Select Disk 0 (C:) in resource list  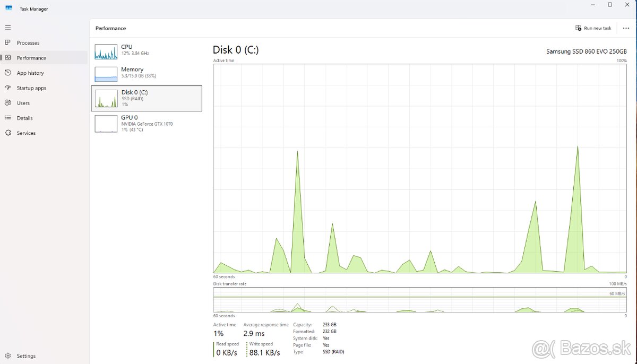(x=147, y=98)
